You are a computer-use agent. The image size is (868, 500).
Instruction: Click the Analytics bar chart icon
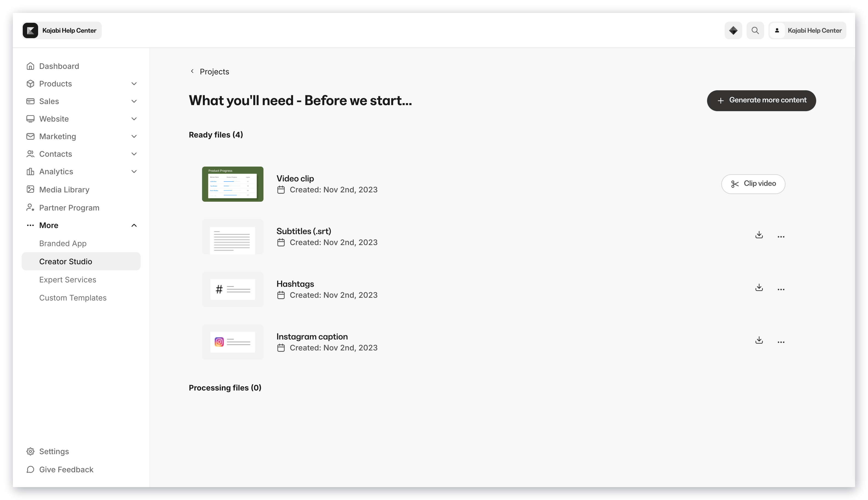pos(30,171)
